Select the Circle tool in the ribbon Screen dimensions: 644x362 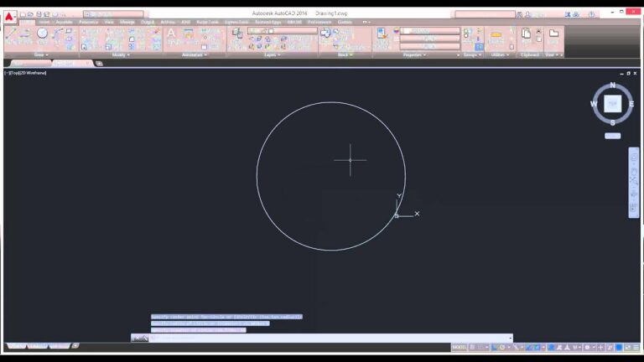click(42, 35)
